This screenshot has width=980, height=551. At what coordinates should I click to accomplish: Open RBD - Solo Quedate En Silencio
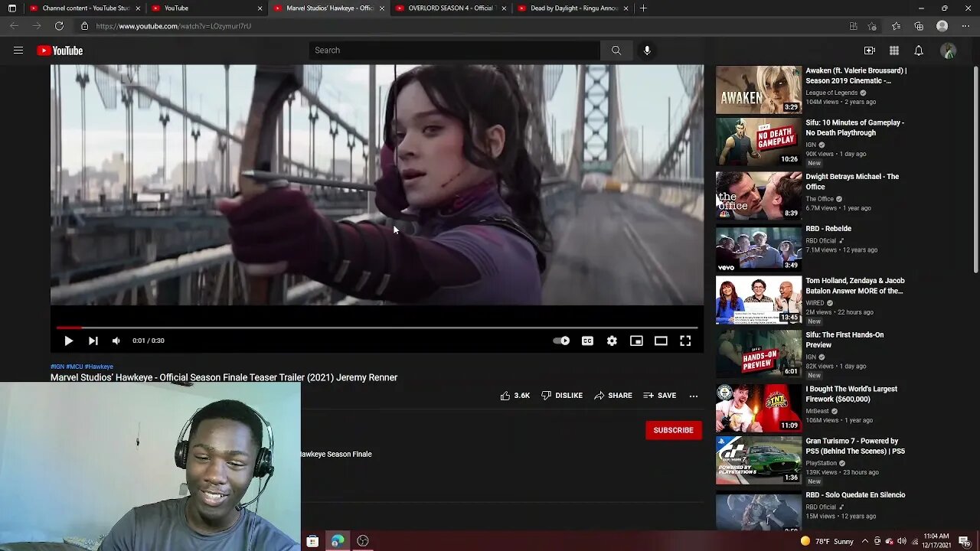click(855, 495)
